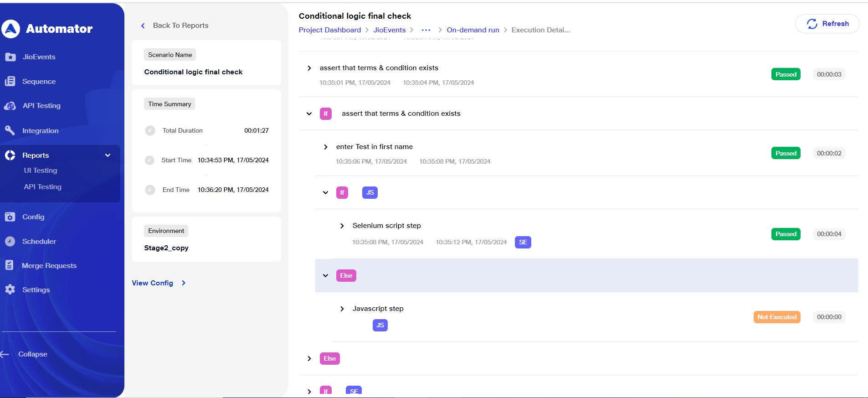This screenshot has height=398, width=868.
Task: Expand the first assert that terms step
Action: tap(309, 68)
